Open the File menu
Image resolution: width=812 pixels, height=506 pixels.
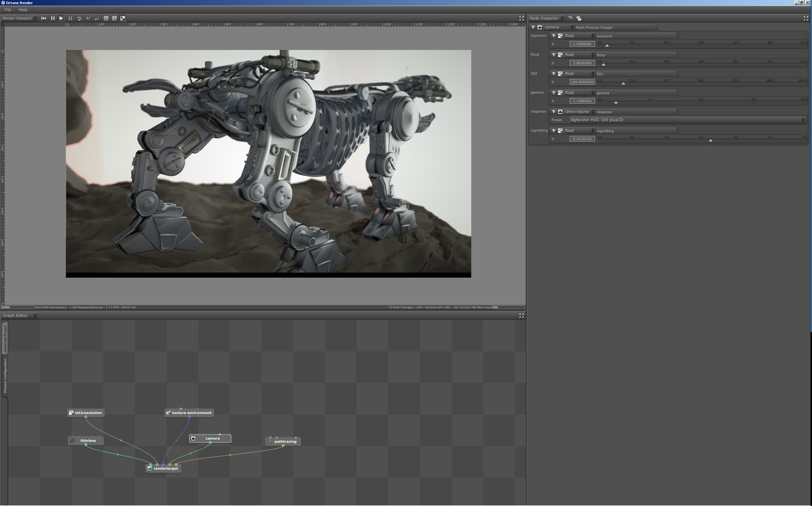(8, 10)
